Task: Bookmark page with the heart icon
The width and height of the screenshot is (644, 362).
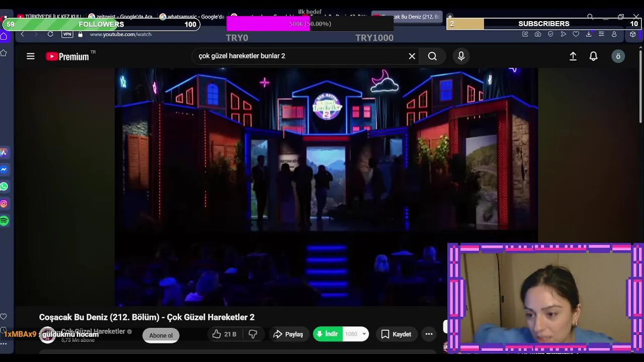Action: pos(576,34)
